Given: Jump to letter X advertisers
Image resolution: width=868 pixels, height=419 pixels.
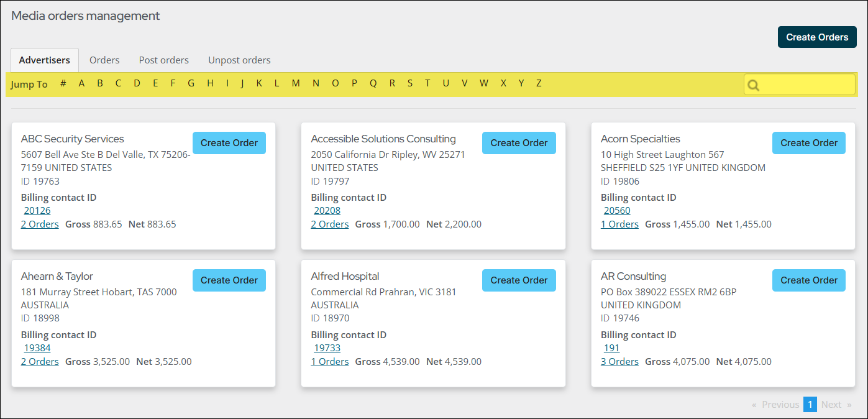Looking at the screenshot, I should [x=503, y=83].
